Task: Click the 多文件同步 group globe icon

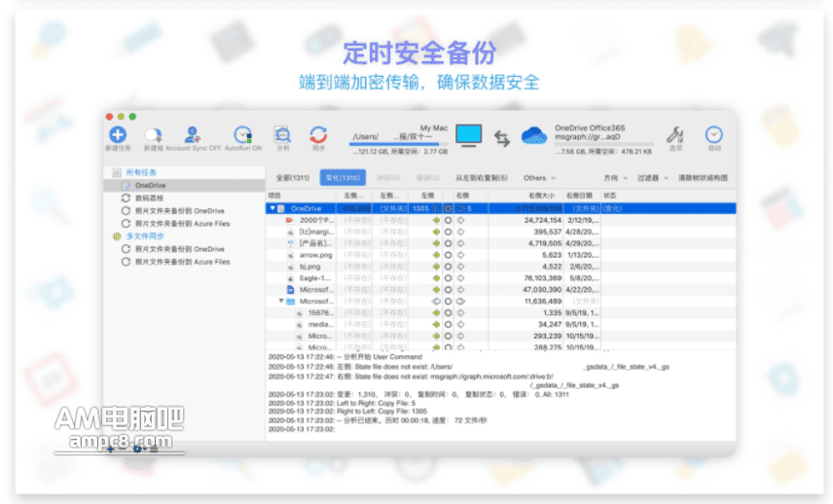Action: click(117, 236)
